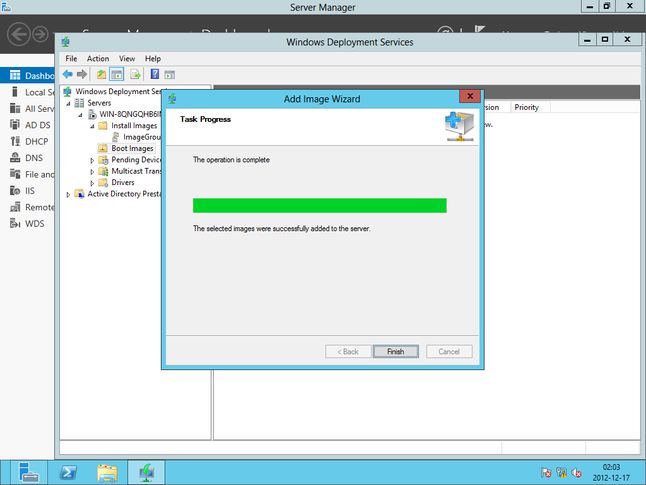Viewport: 646px width, 485px height.
Task: Open Server Manager from the taskbar
Action: (x=28, y=472)
